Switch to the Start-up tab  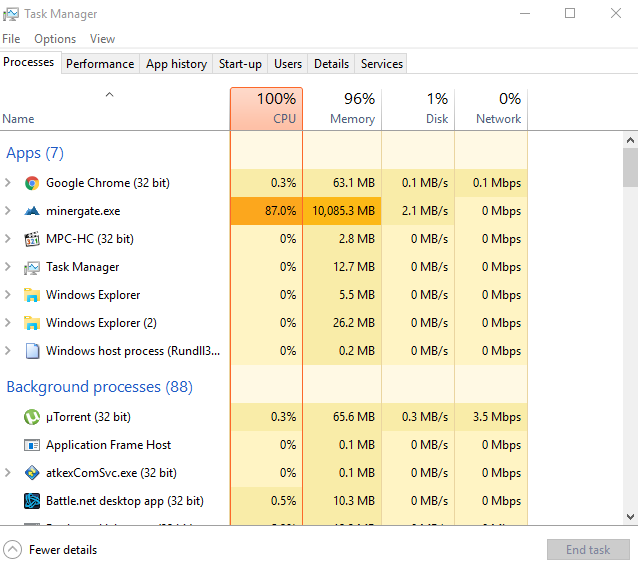240,64
